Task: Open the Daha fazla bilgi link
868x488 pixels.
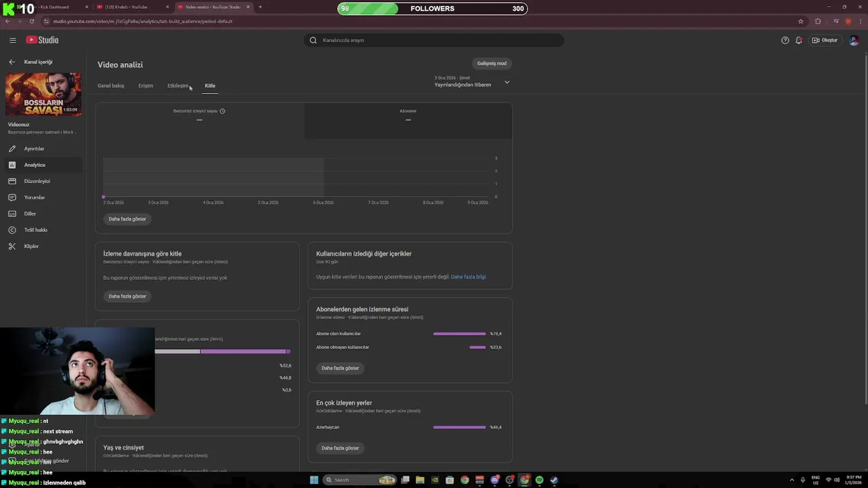Action: click(468, 277)
